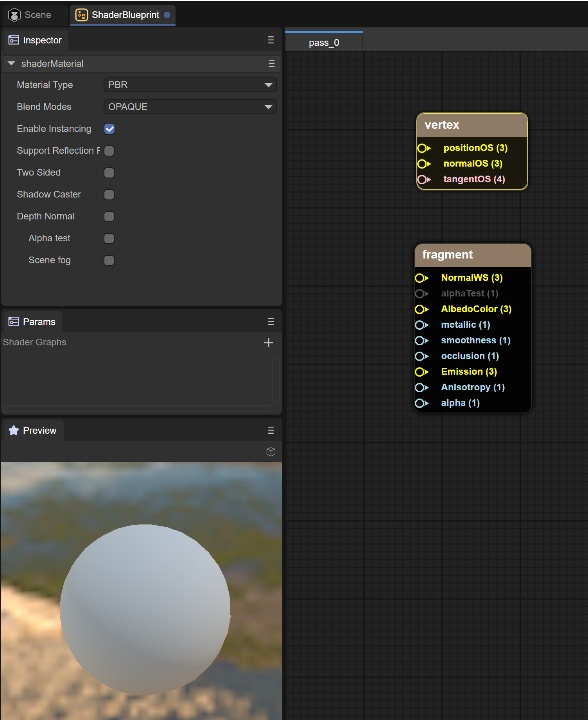Select the fragment node header
This screenshot has width=588, height=720.
tap(472, 255)
